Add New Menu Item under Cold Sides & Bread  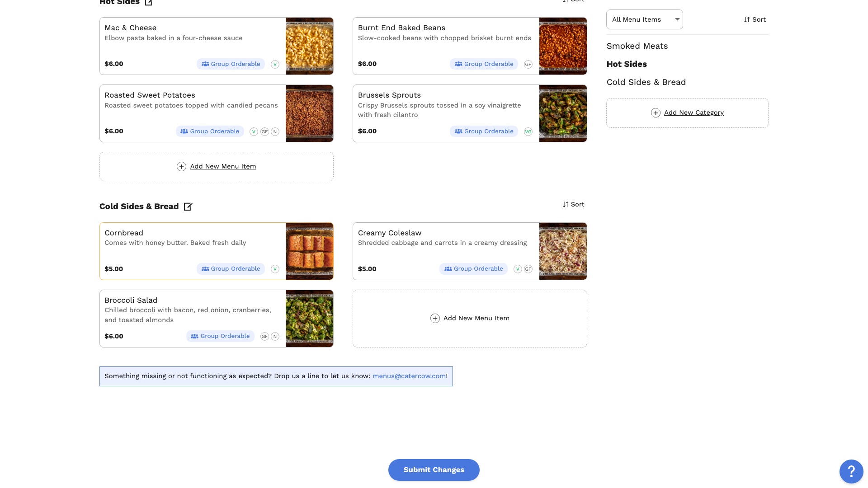[476, 318]
